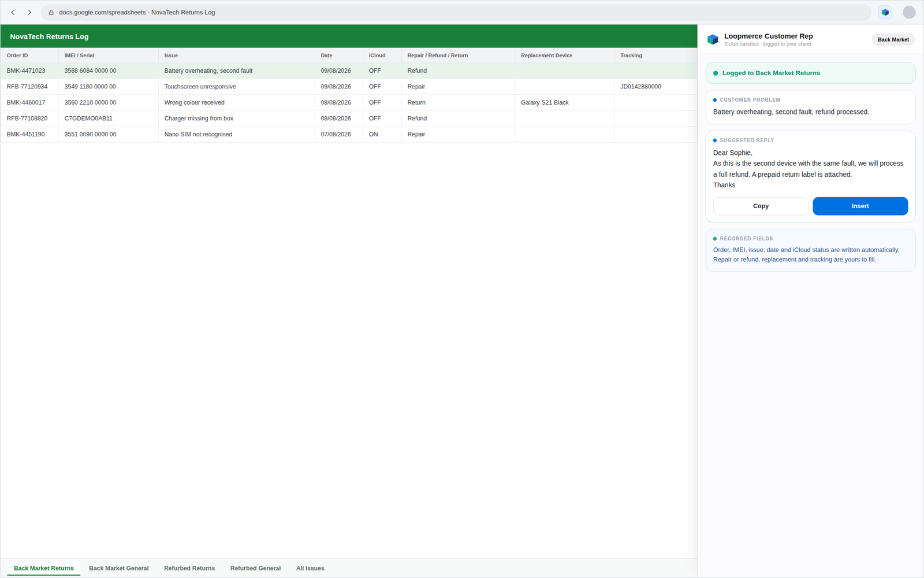Click the customer problem text about battery overheating

point(791,112)
